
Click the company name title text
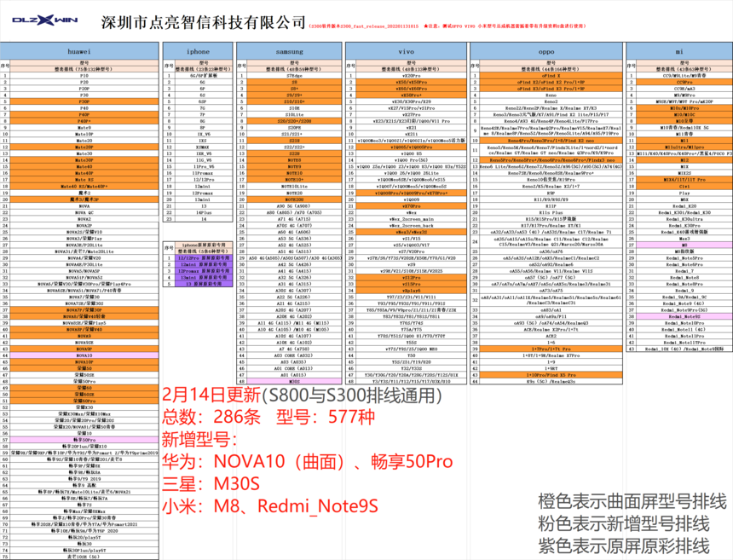203,21
